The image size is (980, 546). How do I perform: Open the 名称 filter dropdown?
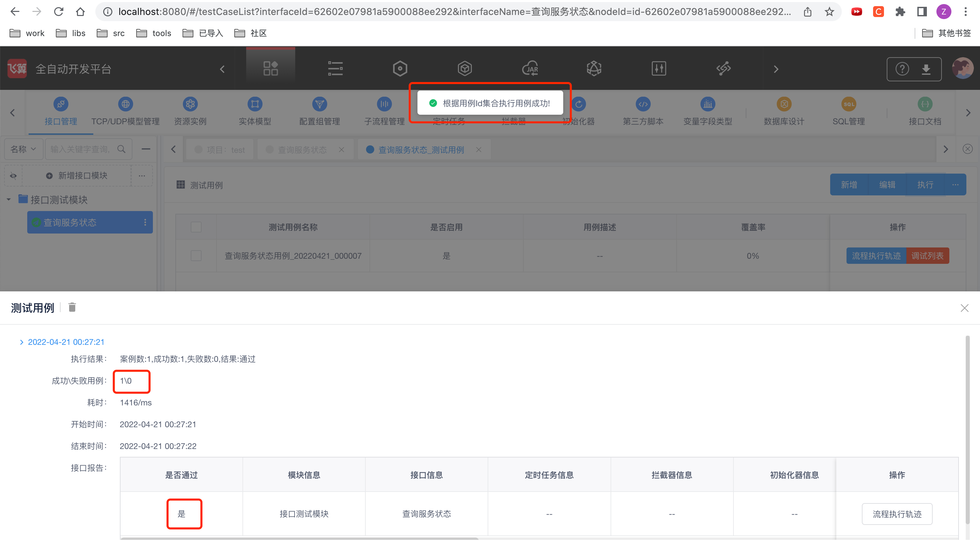point(23,149)
